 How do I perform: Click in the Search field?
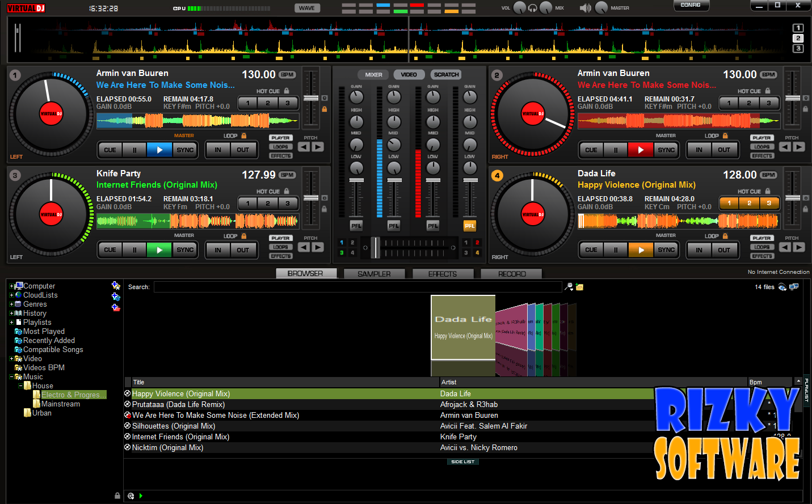coord(357,287)
